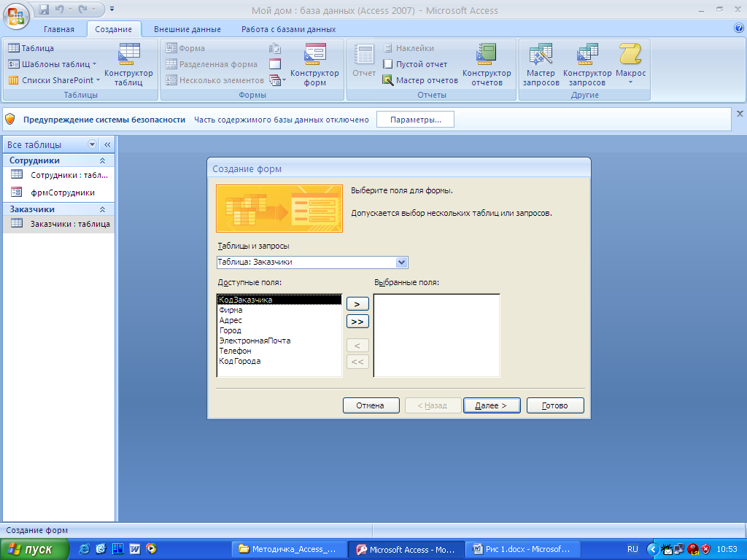This screenshot has height=560, width=747.
Task: Select Адрес field in list
Action: click(279, 320)
